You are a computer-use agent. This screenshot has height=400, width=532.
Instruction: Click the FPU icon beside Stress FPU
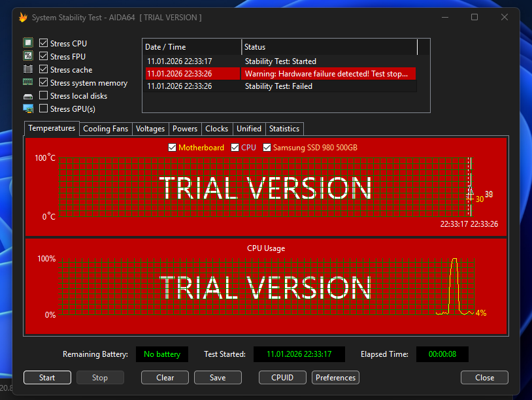click(28, 56)
